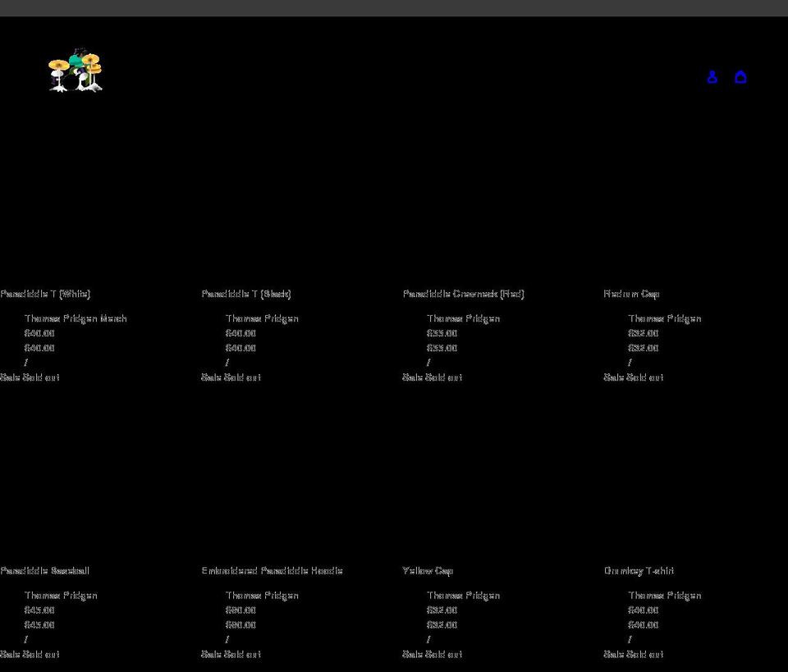Open the shopping cart bag icon

(740, 76)
